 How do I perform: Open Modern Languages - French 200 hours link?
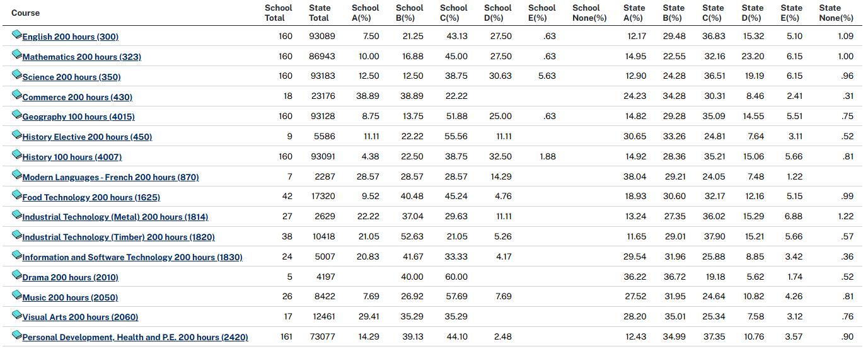tap(110, 177)
